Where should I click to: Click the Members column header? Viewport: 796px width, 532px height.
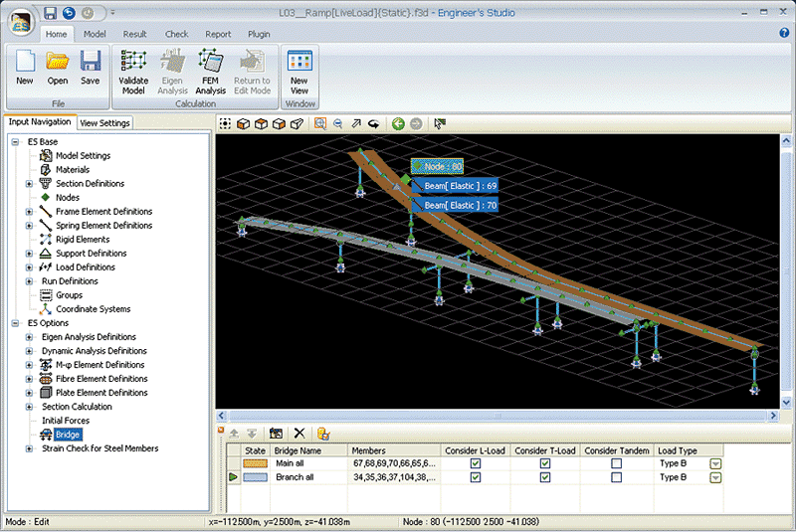pyautogui.click(x=368, y=450)
